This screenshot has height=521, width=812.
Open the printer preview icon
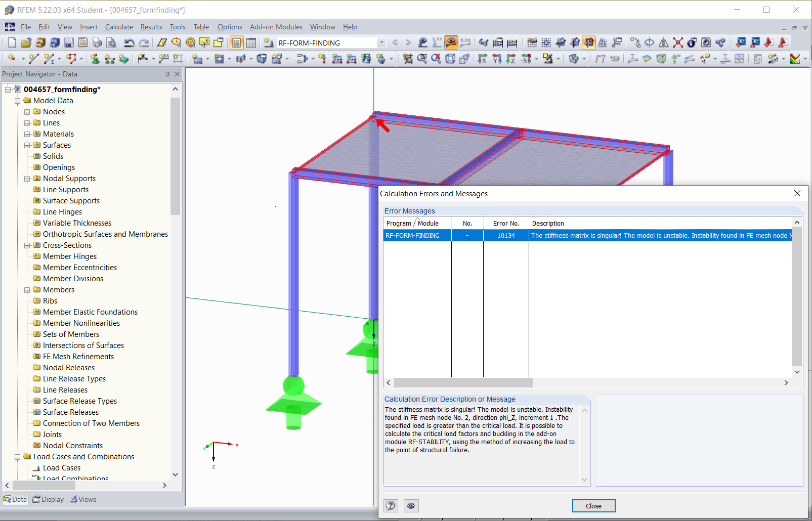[x=111, y=42]
